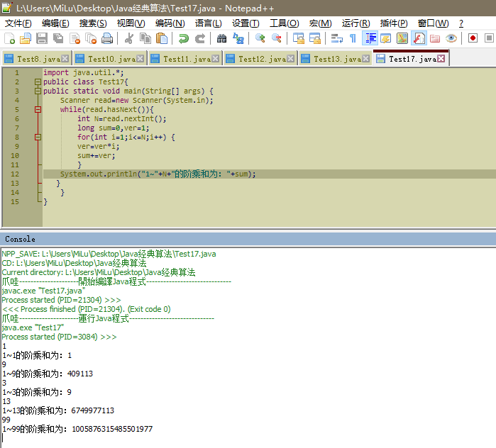The image size is (496, 448).
Task: Switch to Test8.java tab
Action: [x=37, y=59]
